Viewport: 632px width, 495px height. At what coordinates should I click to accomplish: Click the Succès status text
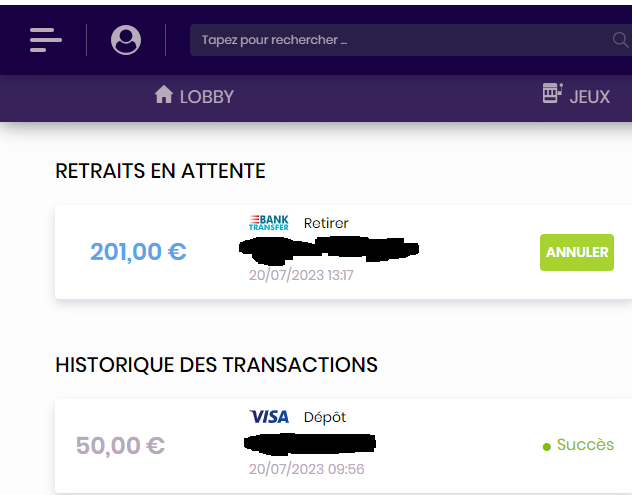585,445
